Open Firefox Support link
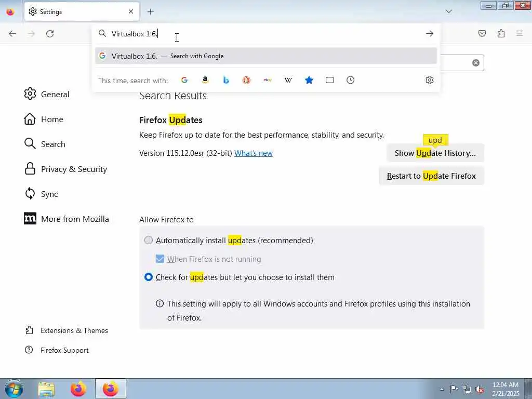The image size is (532, 399). click(57, 350)
